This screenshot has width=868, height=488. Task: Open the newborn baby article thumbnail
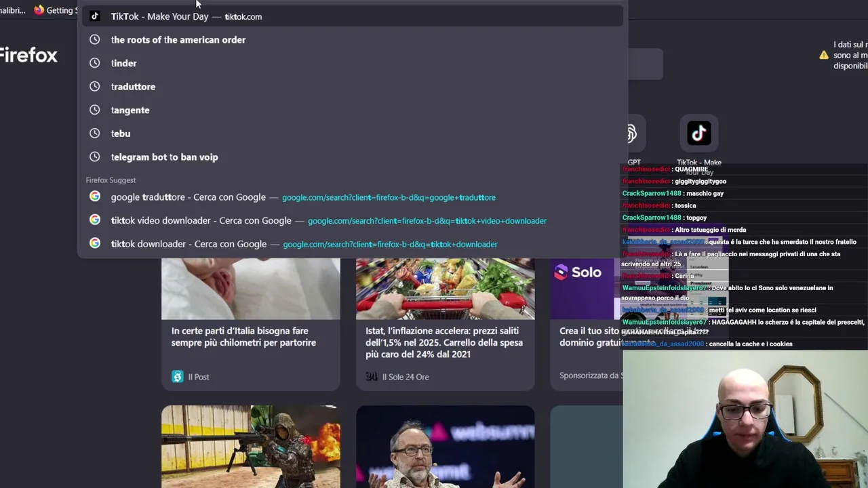coord(251,289)
